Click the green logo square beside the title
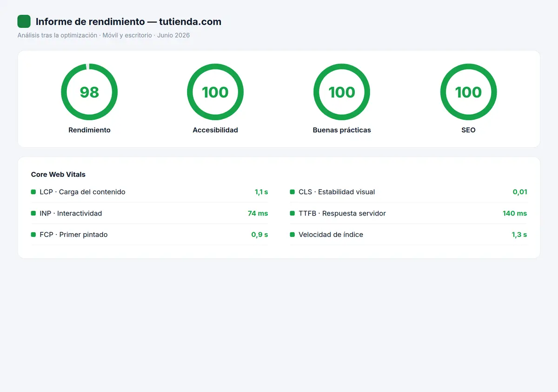This screenshot has width=558, height=392. 24,21
